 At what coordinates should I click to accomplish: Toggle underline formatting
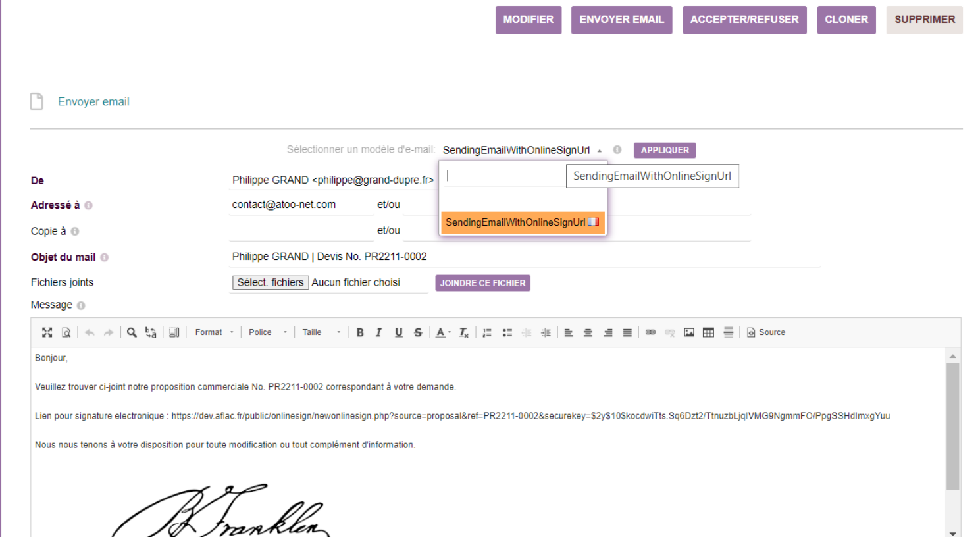point(398,332)
